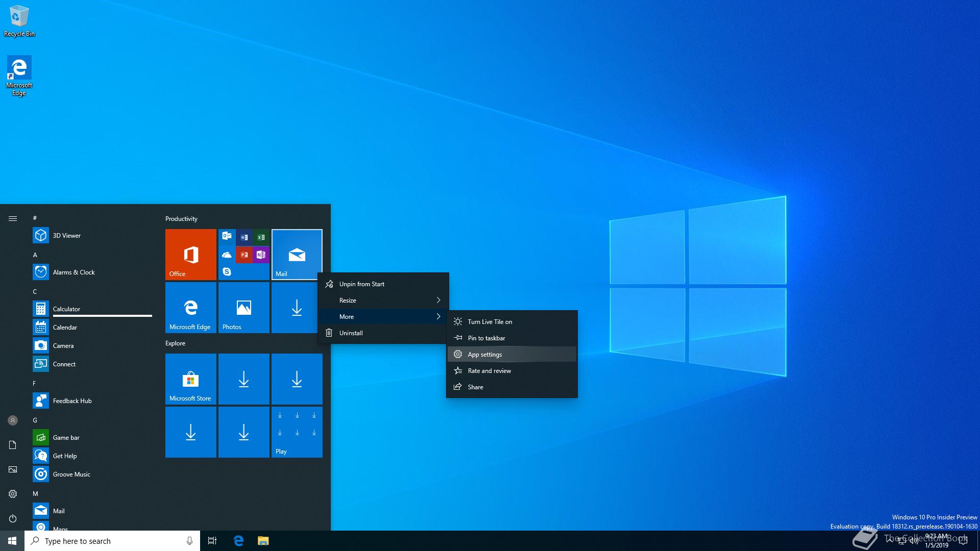
Task: Select the Microsoft Edge desktop shortcut
Action: pyautogui.click(x=19, y=76)
